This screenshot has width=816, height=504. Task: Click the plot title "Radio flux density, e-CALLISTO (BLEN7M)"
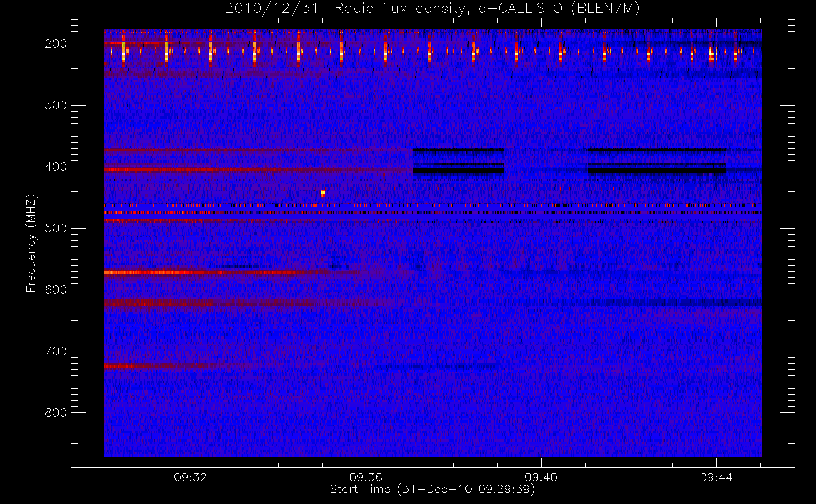pyautogui.click(x=487, y=9)
